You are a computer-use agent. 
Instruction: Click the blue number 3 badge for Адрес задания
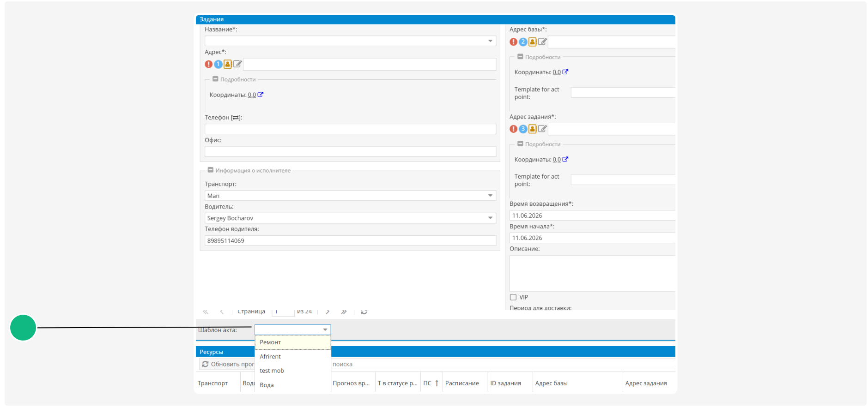523,129
